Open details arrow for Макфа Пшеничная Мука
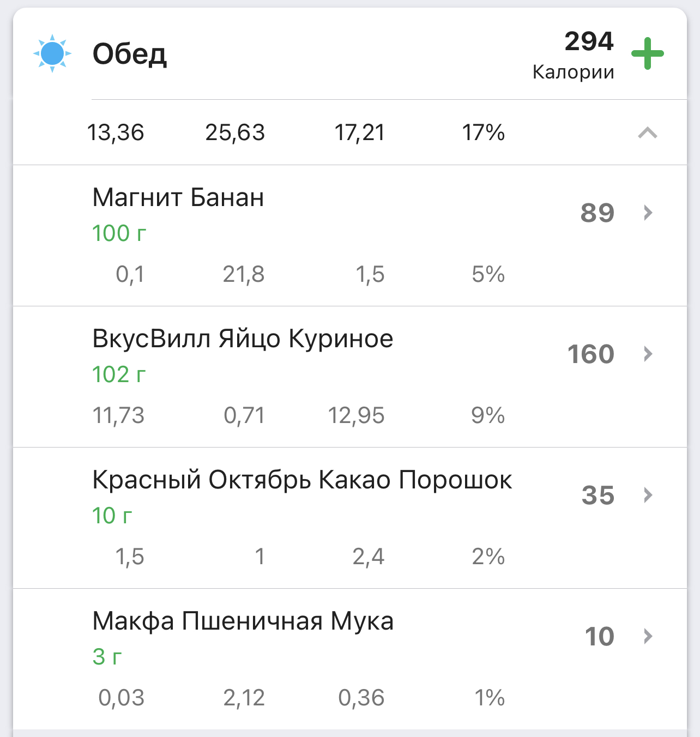Screen dimensions: 700x737 (648, 636)
